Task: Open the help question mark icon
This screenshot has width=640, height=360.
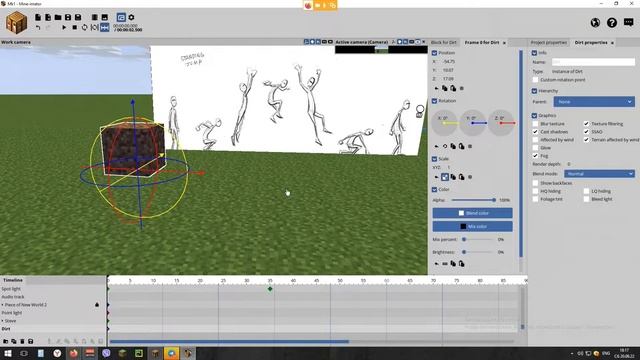Action: tap(611, 22)
